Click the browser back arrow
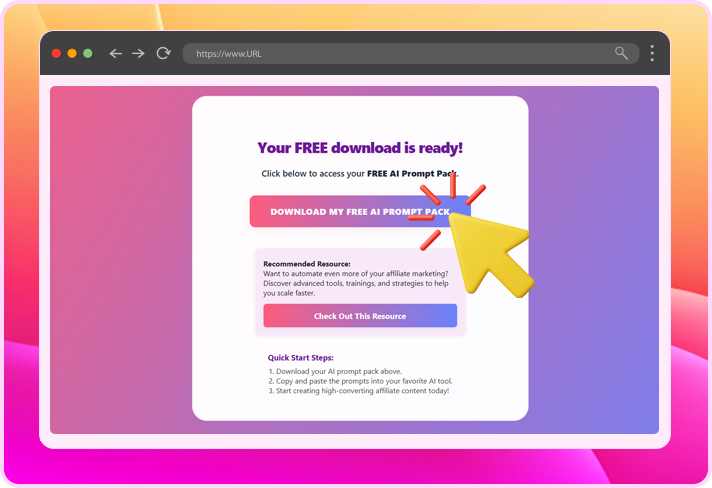The width and height of the screenshot is (712, 488). [115, 53]
